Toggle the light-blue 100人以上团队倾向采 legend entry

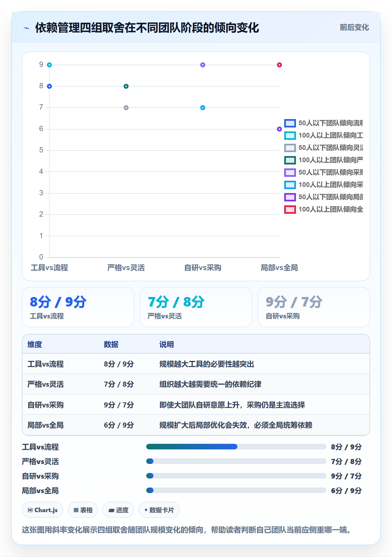click(x=324, y=185)
